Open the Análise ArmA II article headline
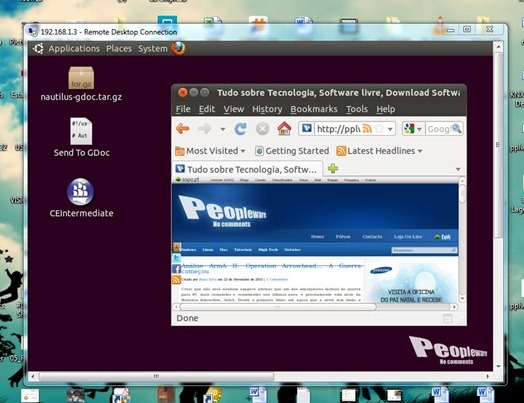This screenshot has height=403, width=524. pyautogui.click(x=271, y=268)
